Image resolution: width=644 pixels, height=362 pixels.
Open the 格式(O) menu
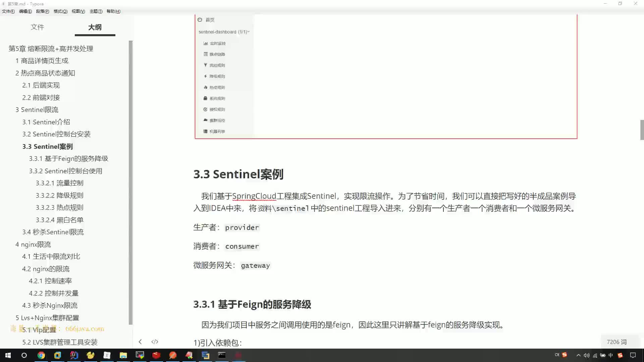pos(60,11)
